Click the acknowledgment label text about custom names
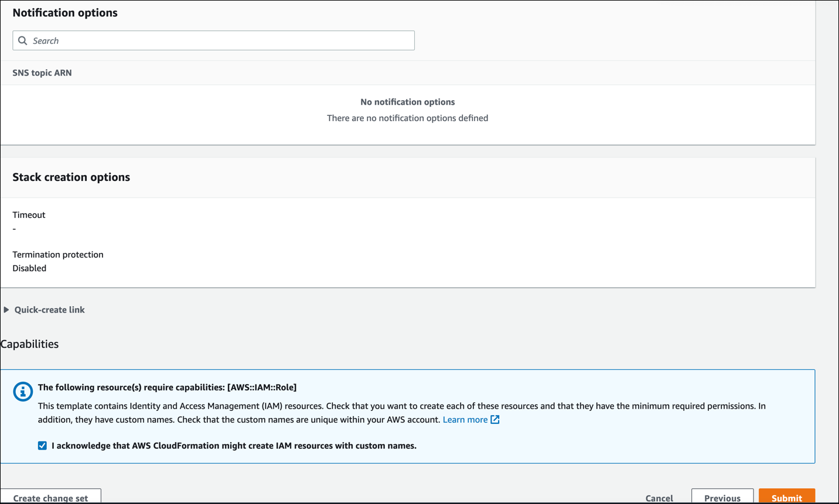This screenshot has height=504, width=839. (234, 445)
